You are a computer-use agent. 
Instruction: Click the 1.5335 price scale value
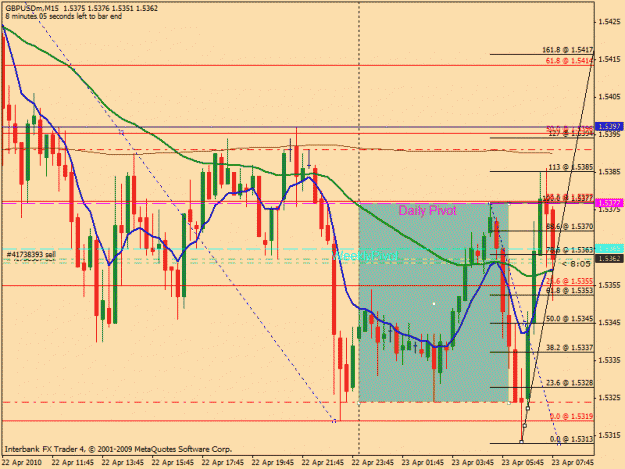click(609, 360)
